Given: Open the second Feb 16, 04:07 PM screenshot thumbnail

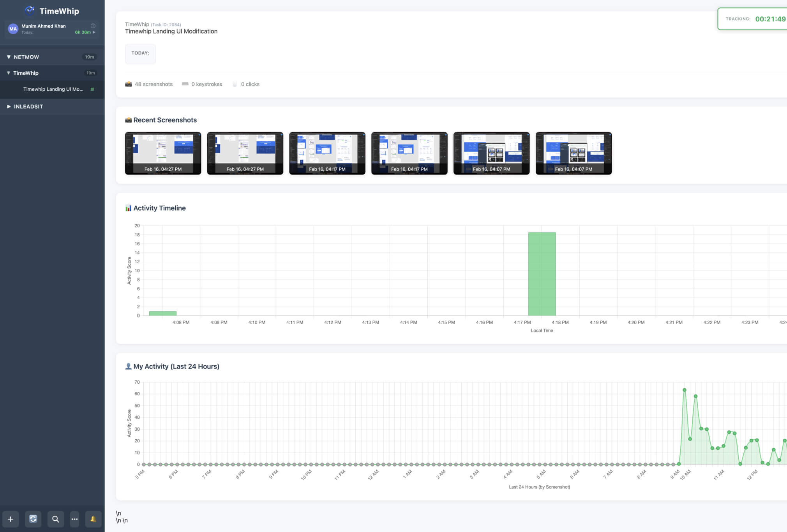Looking at the screenshot, I should pos(574,153).
